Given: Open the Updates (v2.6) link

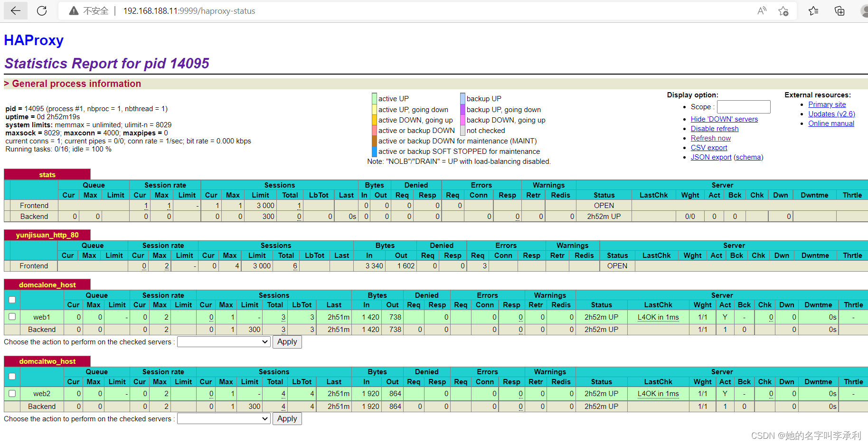Looking at the screenshot, I should 832,114.
